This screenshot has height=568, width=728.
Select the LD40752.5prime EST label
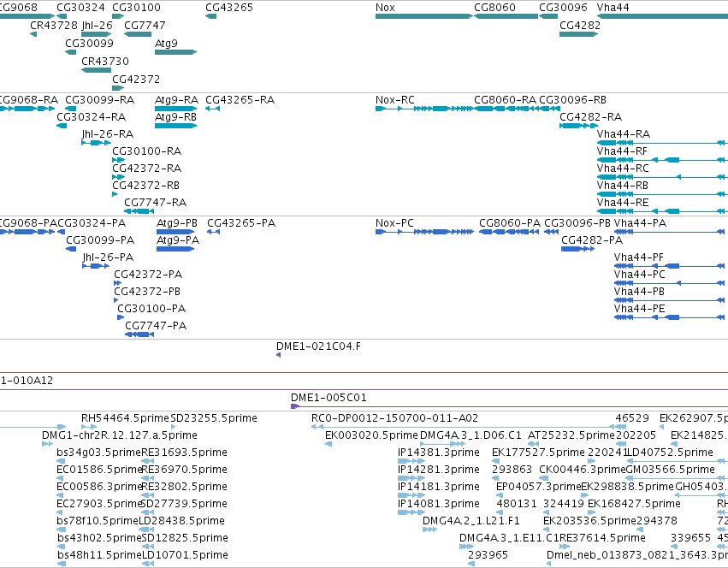(670, 453)
